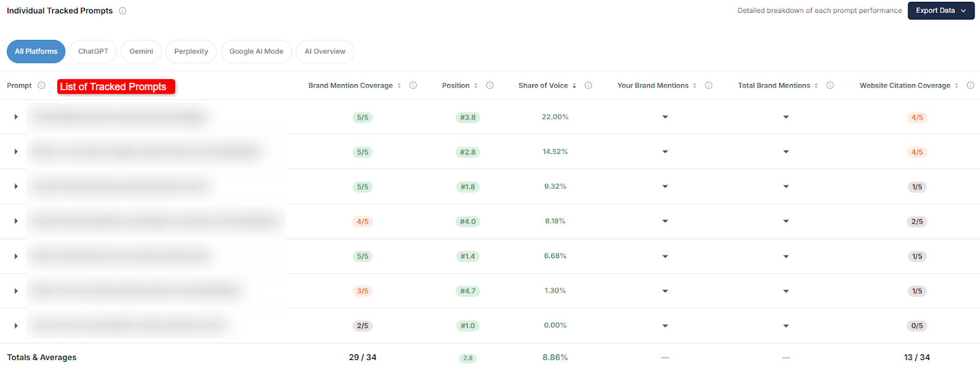Click info icon beside Position column

point(489,85)
